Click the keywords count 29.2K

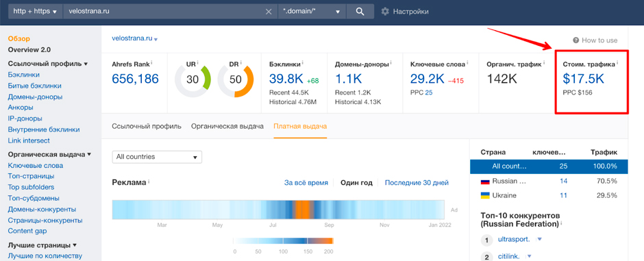click(x=427, y=79)
